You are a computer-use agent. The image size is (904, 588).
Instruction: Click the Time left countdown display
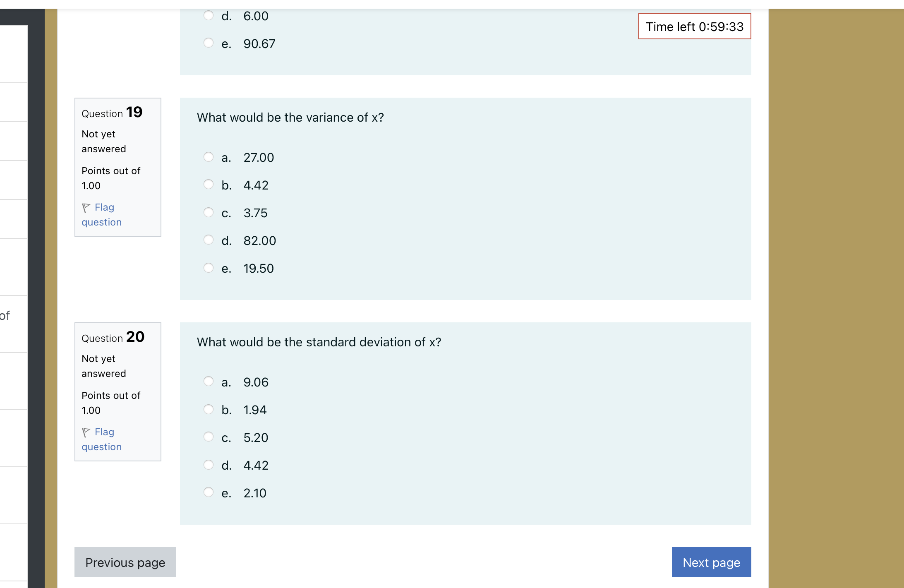tap(695, 26)
